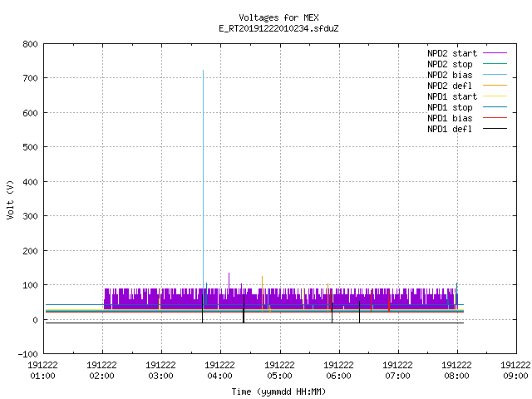Screen dimensions: 532x399
Task: Click the 'NPD1 stop' legend label
Action: click(x=450, y=107)
